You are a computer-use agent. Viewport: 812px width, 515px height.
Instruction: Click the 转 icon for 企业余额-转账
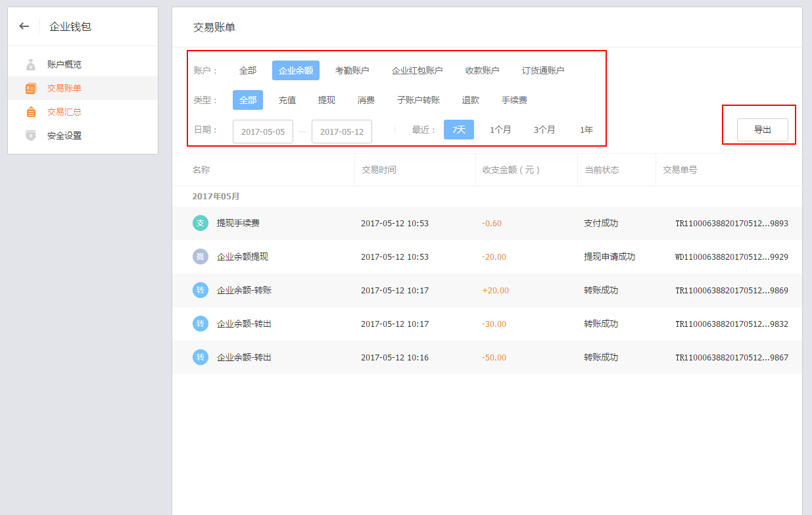(x=201, y=290)
